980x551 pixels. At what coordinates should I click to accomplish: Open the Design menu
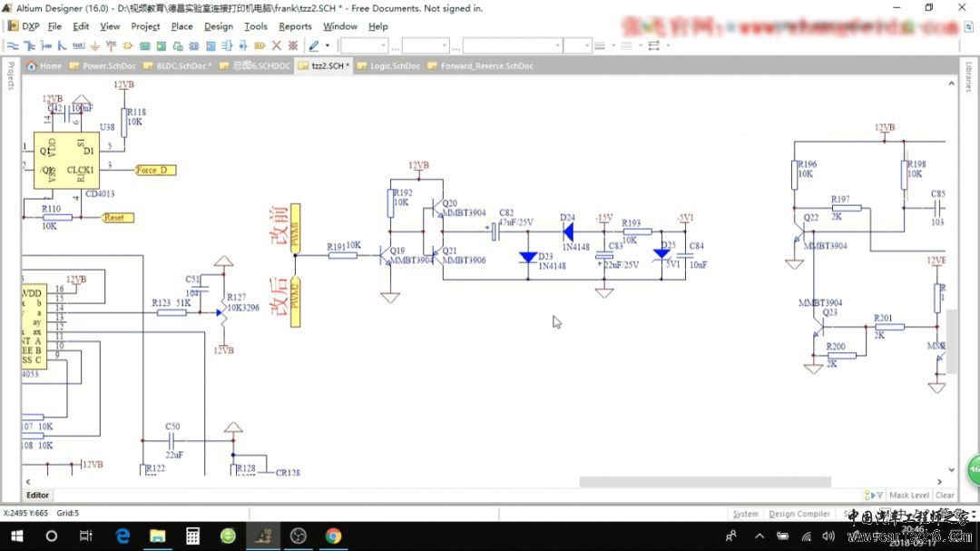pyautogui.click(x=218, y=26)
